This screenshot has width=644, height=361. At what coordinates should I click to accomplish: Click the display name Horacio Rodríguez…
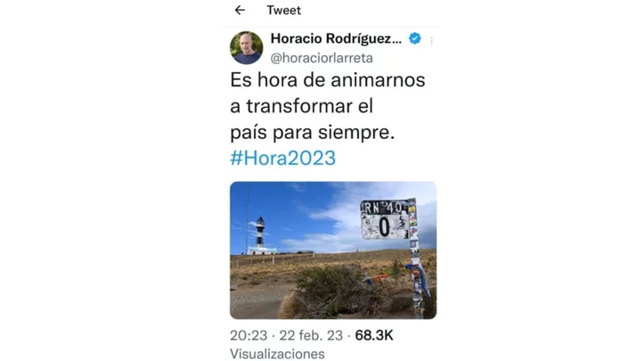click(x=336, y=38)
